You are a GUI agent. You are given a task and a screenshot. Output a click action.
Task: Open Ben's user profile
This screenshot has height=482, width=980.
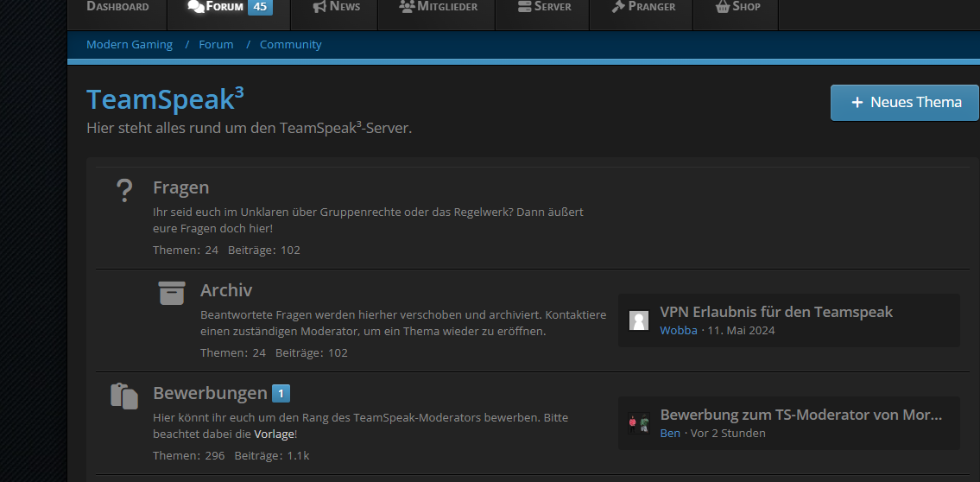click(x=670, y=434)
